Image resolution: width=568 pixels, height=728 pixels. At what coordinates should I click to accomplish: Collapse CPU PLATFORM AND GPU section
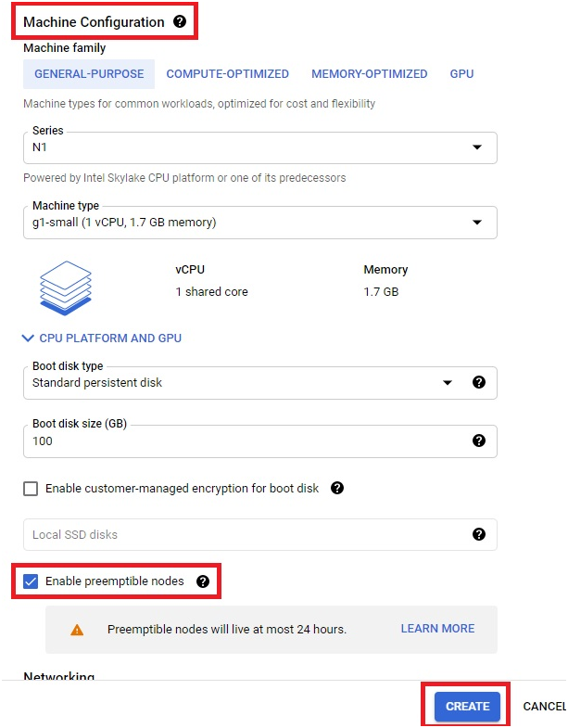(102, 338)
